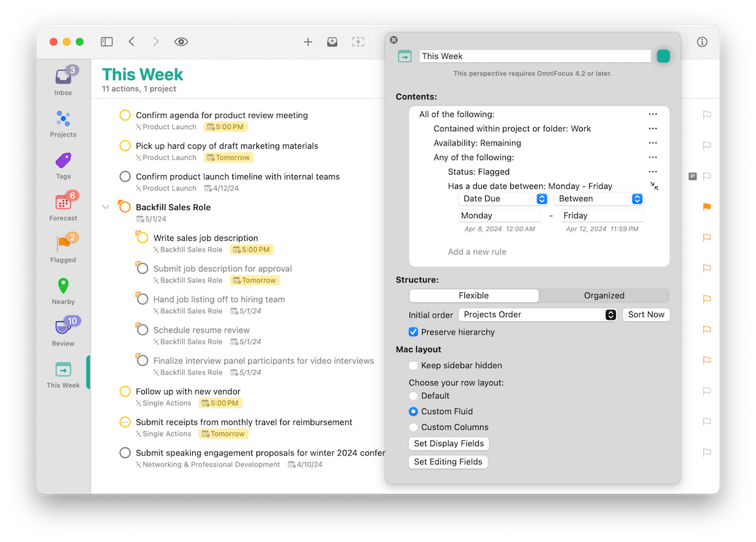Add a new action with the plus icon

click(x=308, y=42)
